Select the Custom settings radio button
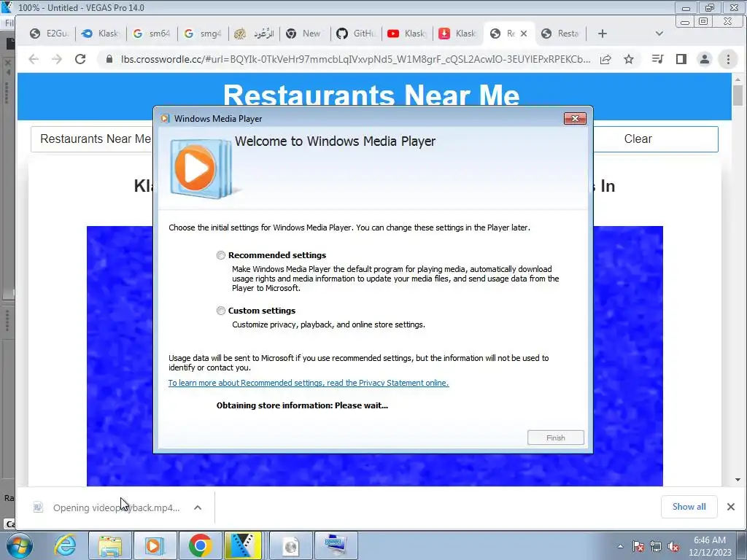This screenshot has height=560, width=747. pyautogui.click(x=220, y=311)
